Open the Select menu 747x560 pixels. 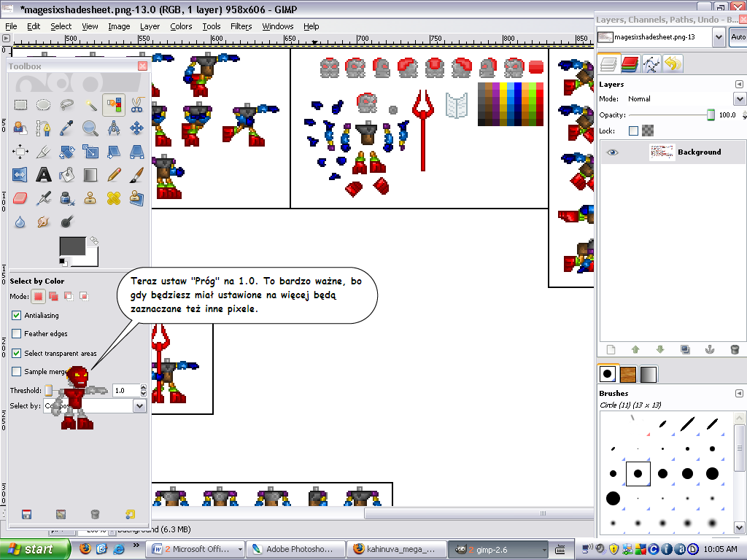pyautogui.click(x=61, y=26)
